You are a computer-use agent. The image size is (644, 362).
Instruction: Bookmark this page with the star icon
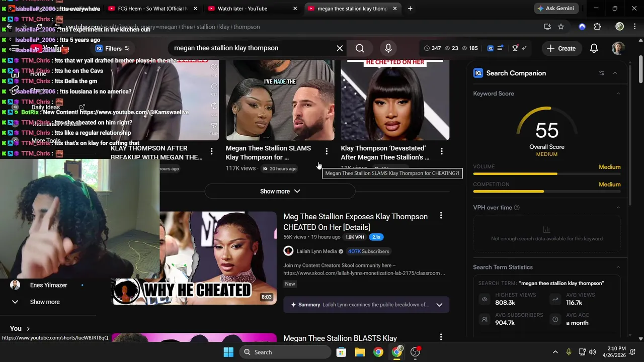pyautogui.click(x=561, y=27)
